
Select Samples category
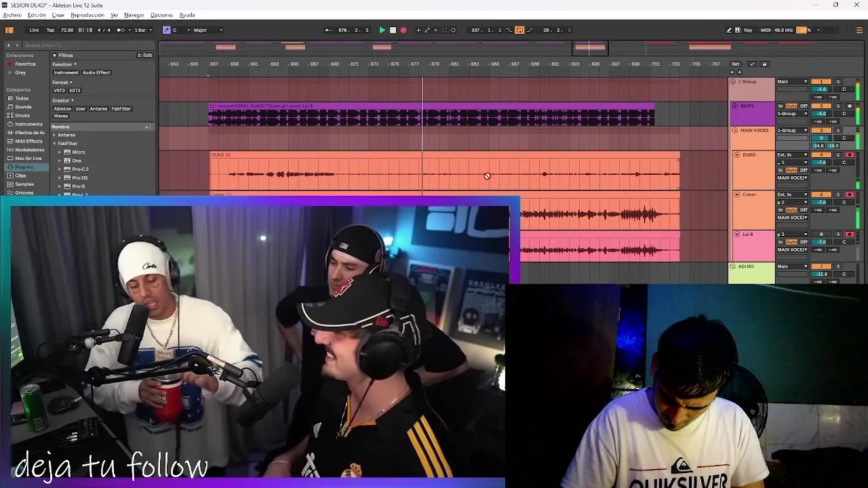(24, 184)
